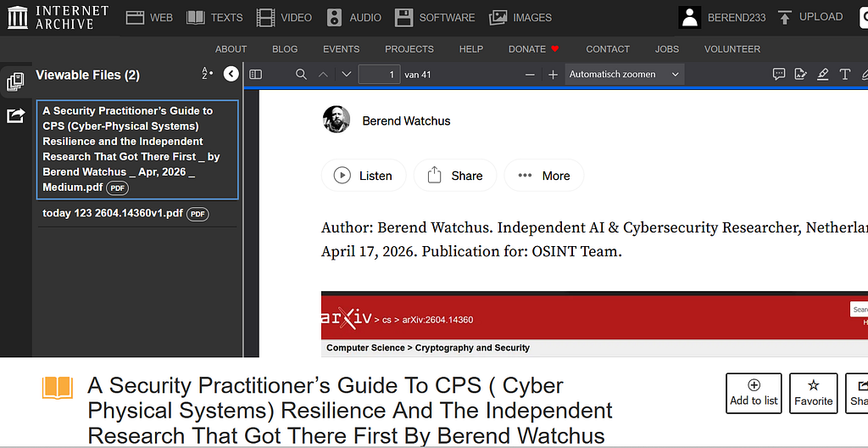The height and width of the screenshot is (448, 868).
Task: Click the orange book texts icon
Action: 58,388
